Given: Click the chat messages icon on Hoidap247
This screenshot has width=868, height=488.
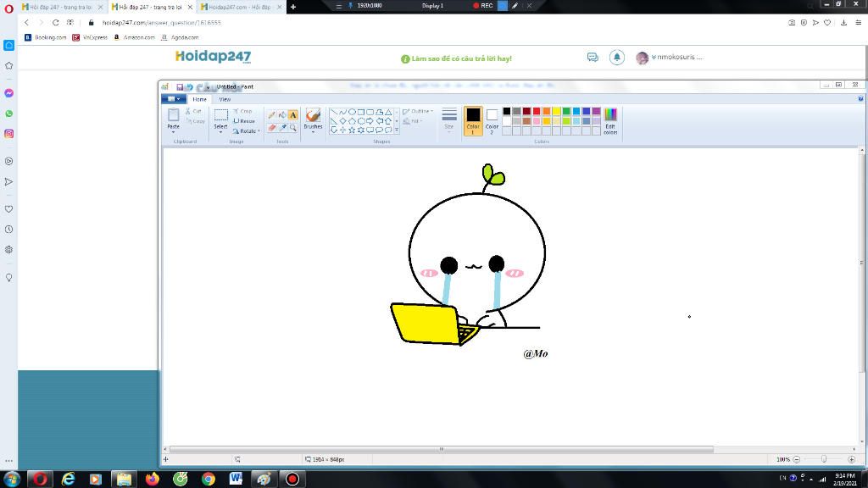Looking at the screenshot, I should coord(593,57).
